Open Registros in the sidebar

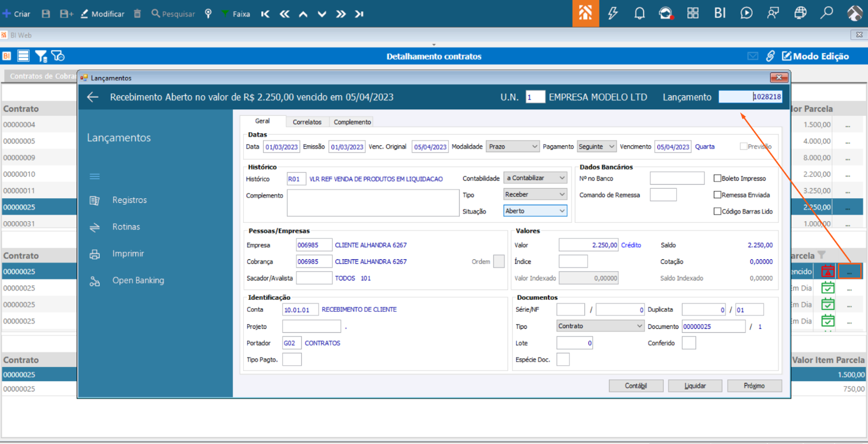click(129, 200)
